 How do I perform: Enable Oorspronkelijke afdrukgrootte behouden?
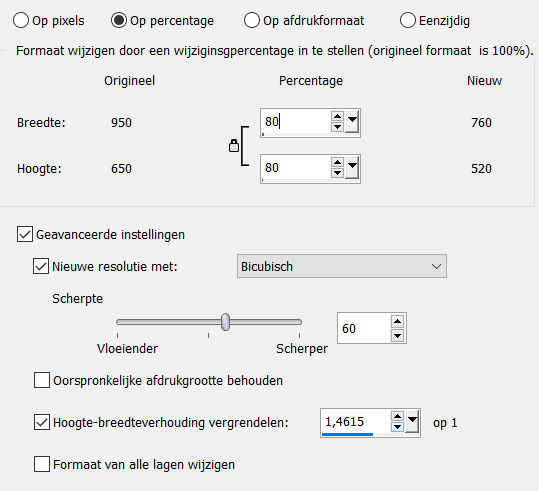(x=42, y=380)
